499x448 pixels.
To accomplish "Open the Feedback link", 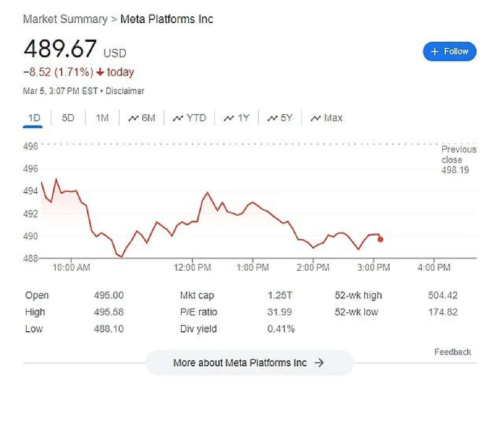I will [x=452, y=352].
